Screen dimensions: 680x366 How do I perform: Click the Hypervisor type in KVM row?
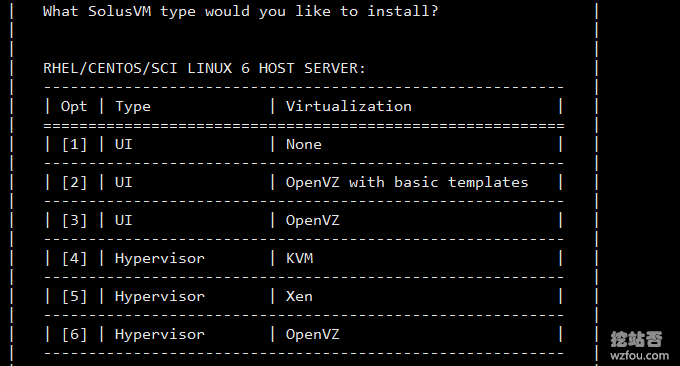(x=160, y=259)
